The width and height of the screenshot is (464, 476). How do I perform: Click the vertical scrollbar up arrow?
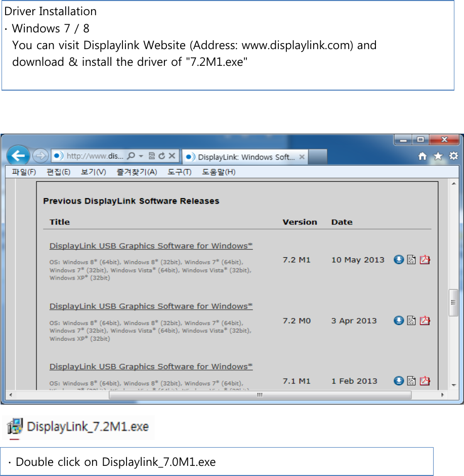[454, 184]
